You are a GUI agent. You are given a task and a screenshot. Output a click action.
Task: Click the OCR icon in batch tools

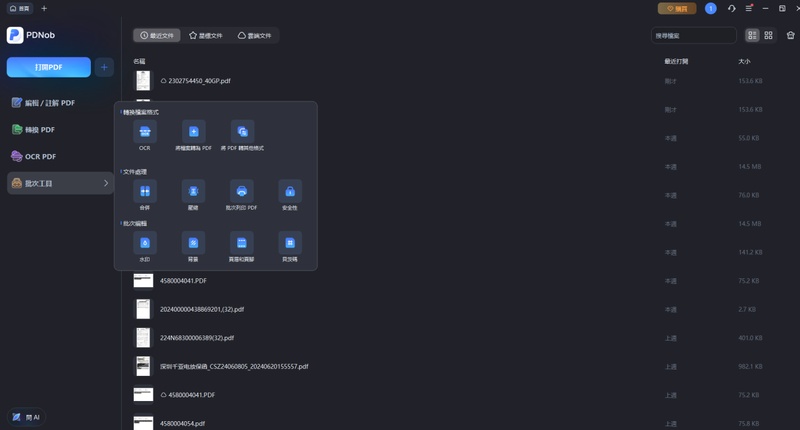[x=145, y=131]
